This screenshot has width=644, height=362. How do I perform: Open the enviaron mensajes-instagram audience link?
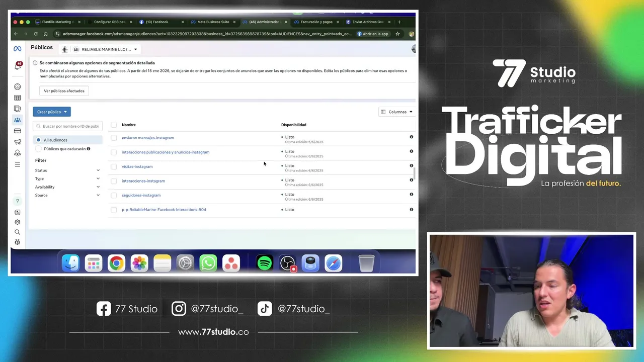[148, 138]
